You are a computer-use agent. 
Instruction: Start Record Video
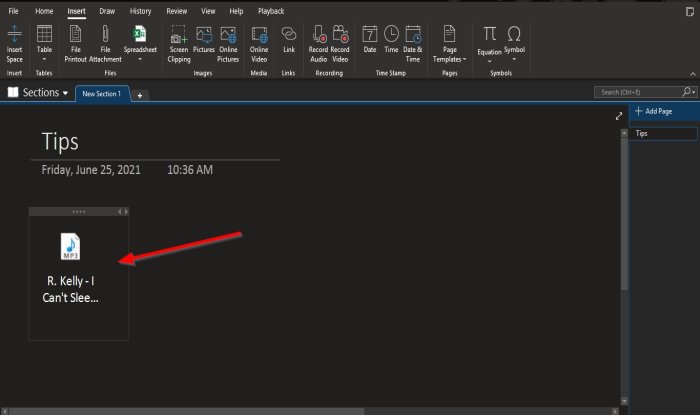pyautogui.click(x=340, y=44)
